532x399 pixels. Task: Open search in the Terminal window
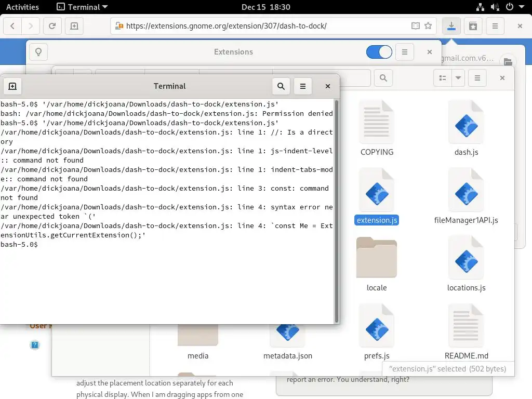281,86
